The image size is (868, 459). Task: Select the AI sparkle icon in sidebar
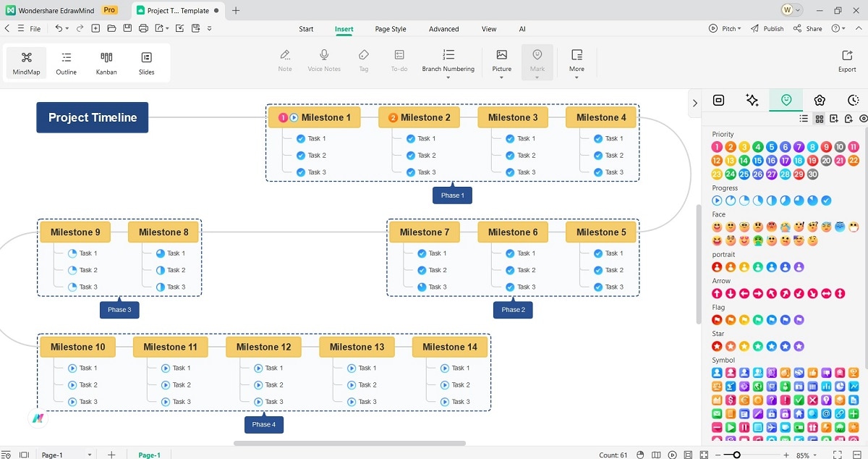752,100
